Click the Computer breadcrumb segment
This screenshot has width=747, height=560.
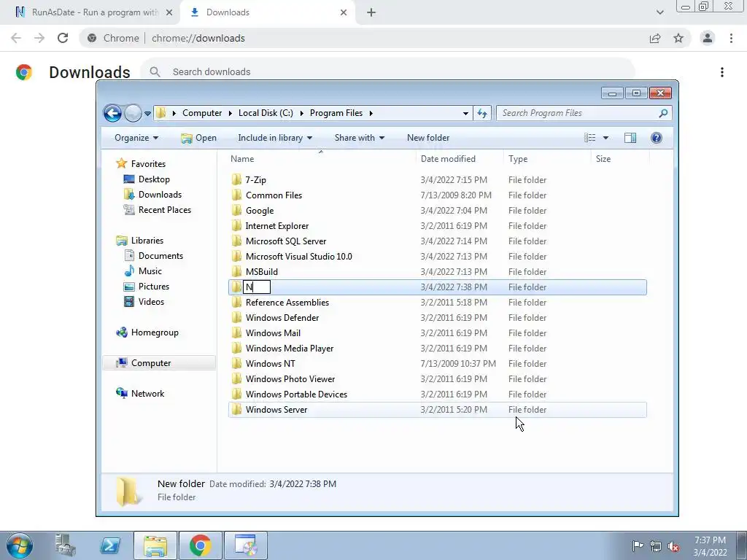click(202, 113)
